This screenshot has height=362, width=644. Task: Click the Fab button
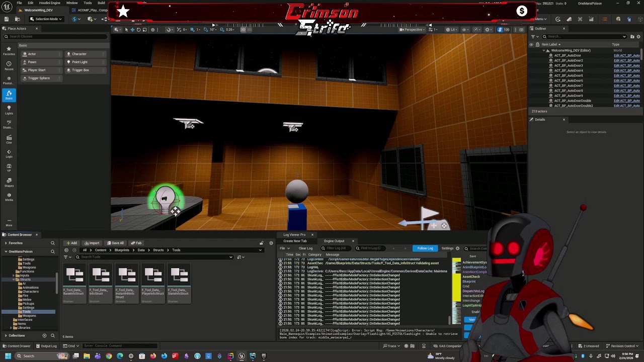(136, 243)
